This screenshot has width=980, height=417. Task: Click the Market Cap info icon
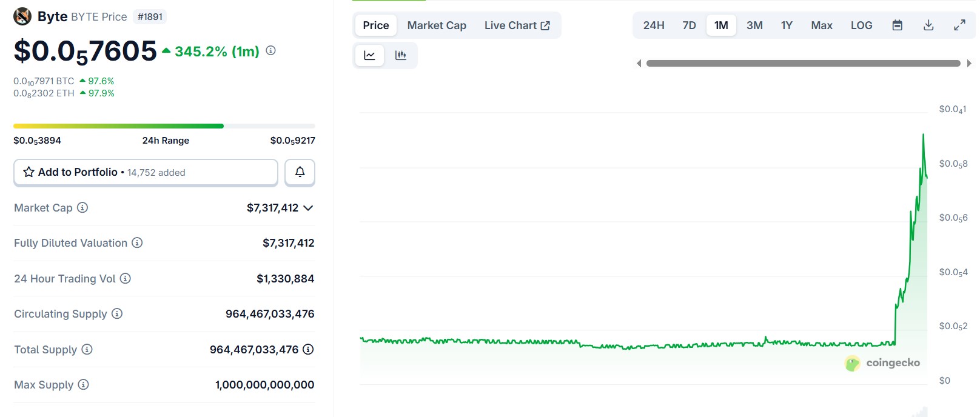point(82,208)
